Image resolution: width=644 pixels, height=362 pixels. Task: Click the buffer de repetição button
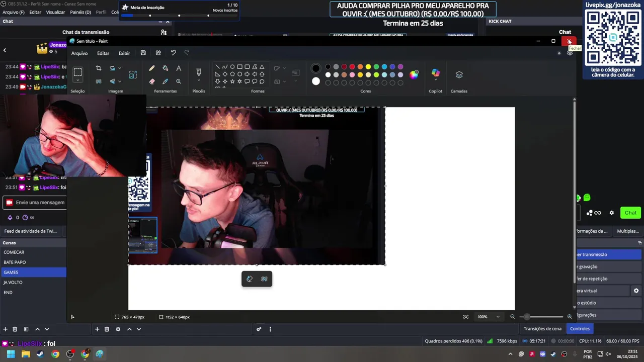click(x=609, y=279)
